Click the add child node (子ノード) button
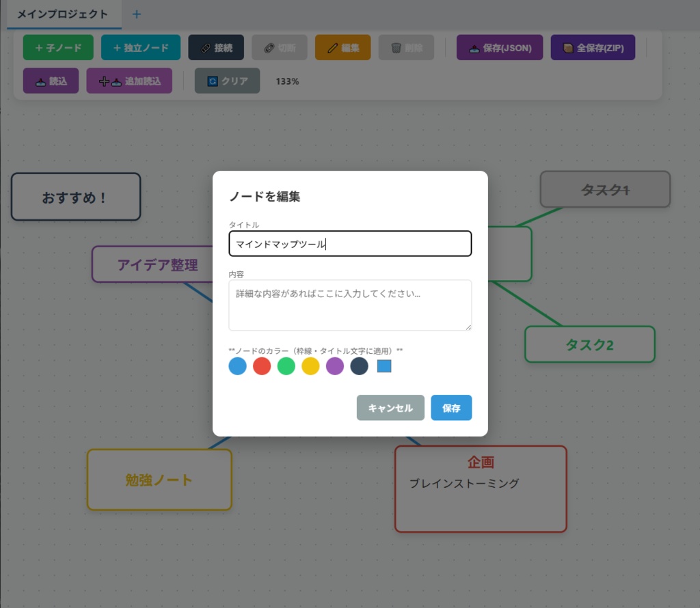Screen dimensions: 700x608 pyautogui.click(x=58, y=47)
